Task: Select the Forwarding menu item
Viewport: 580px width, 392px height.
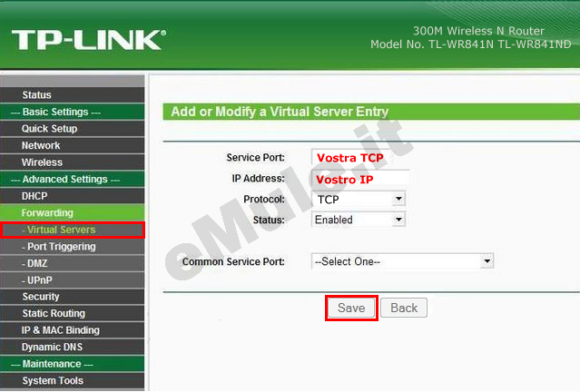Action: click(x=73, y=212)
